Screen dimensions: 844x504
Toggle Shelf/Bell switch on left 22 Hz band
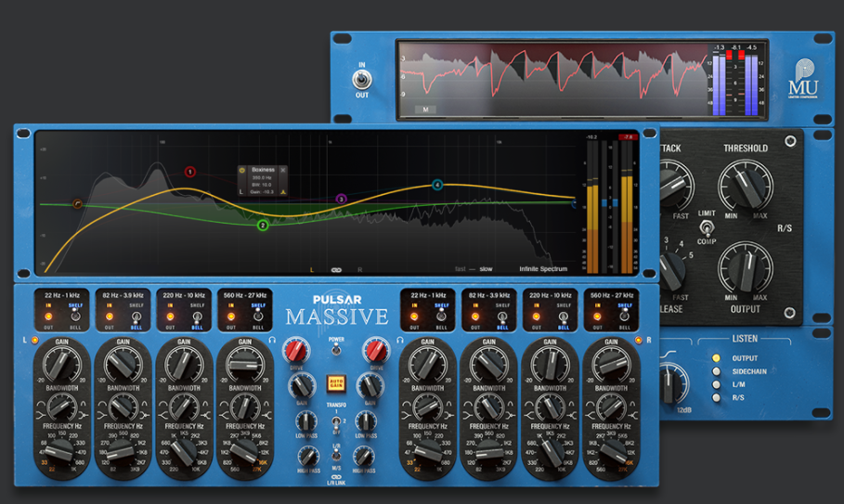click(x=76, y=317)
